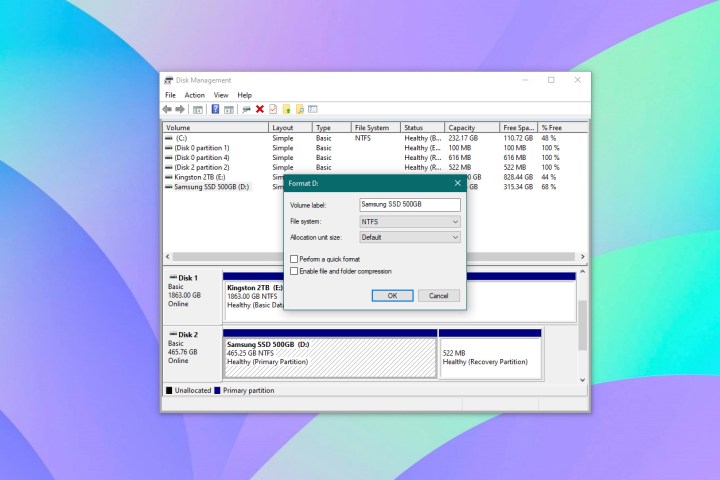The width and height of the screenshot is (720, 480).
Task: Sort by the Free Space column header
Action: pos(518,128)
